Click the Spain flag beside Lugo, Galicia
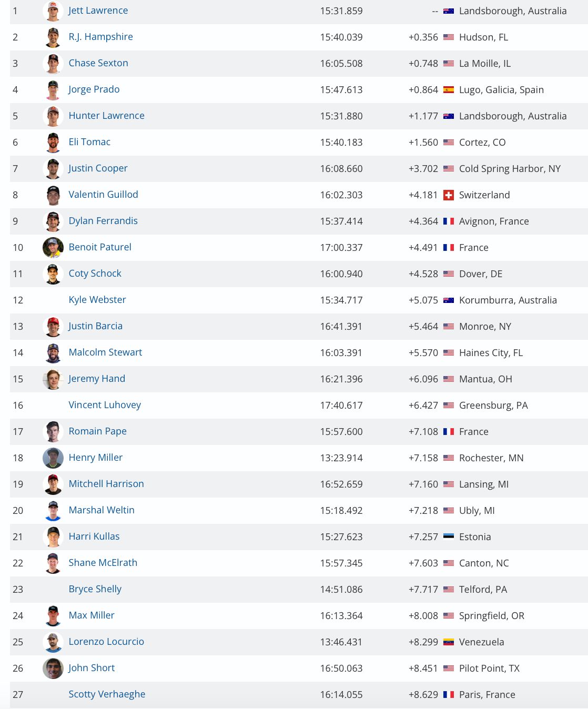 [x=449, y=90]
